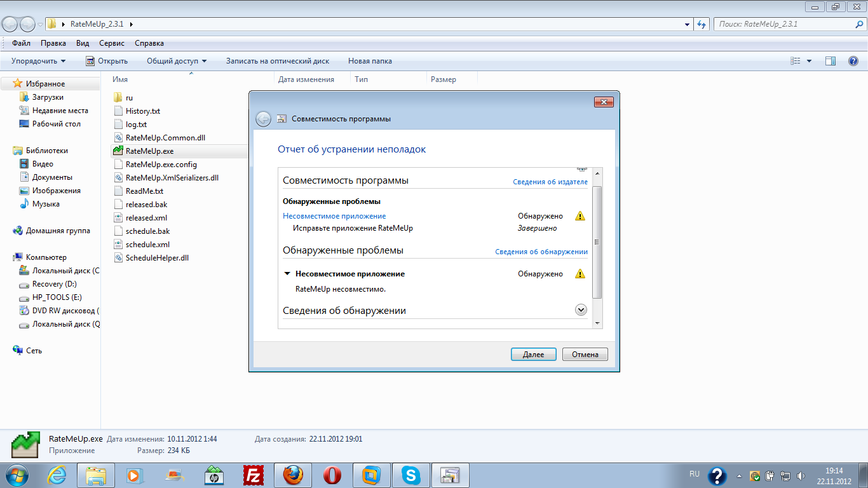Screen dimensions: 868x488
Task: Open Загрузки in the Favorites pane
Action: click(48, 97)
